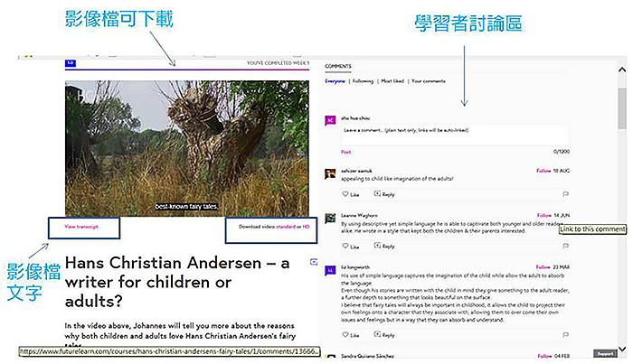Follow Sandra Quijano Sánchez
The image size is (633, 364).
(544, 356)
